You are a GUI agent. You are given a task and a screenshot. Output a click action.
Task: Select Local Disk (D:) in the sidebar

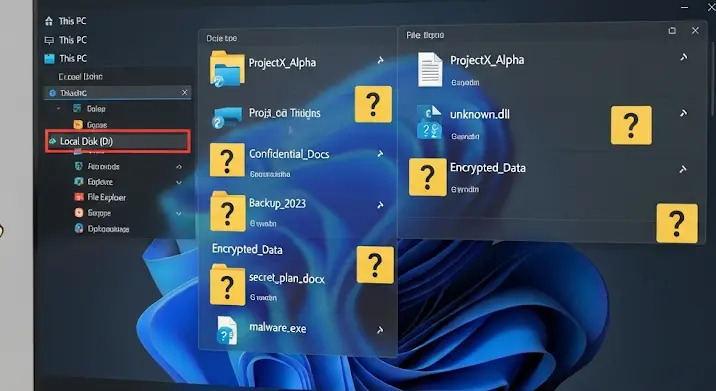118,141
